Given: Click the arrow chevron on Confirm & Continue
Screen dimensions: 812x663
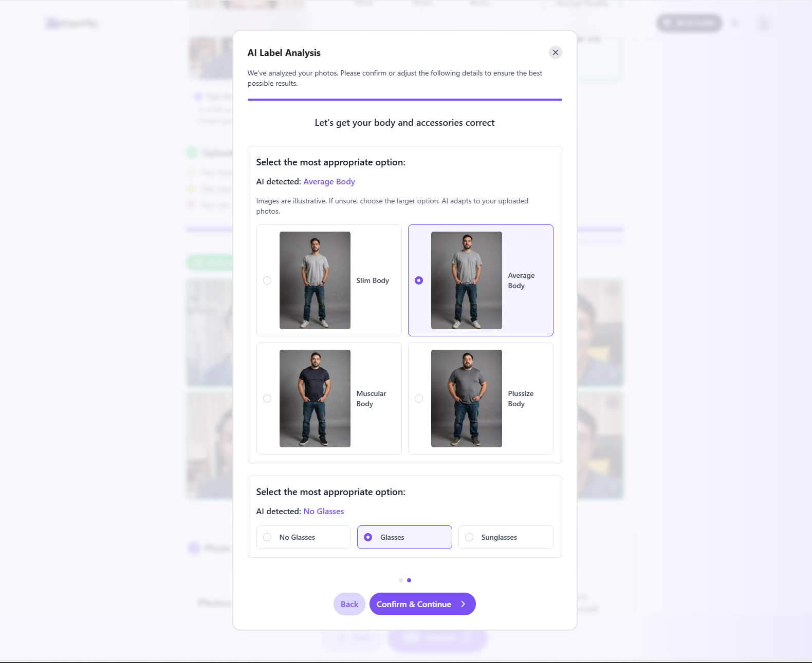Looking at the screenshot, I should click(463, 604).
